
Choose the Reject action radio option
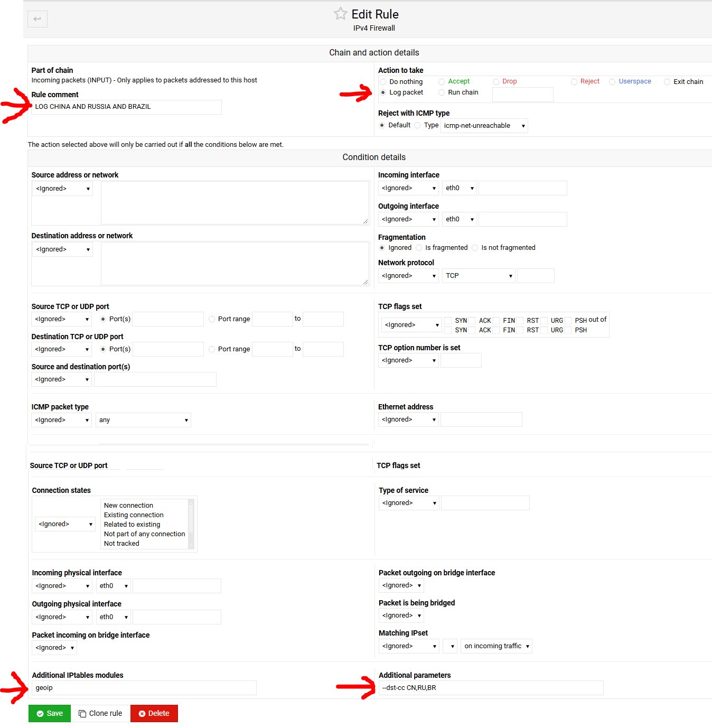click(x=574, y=82)
